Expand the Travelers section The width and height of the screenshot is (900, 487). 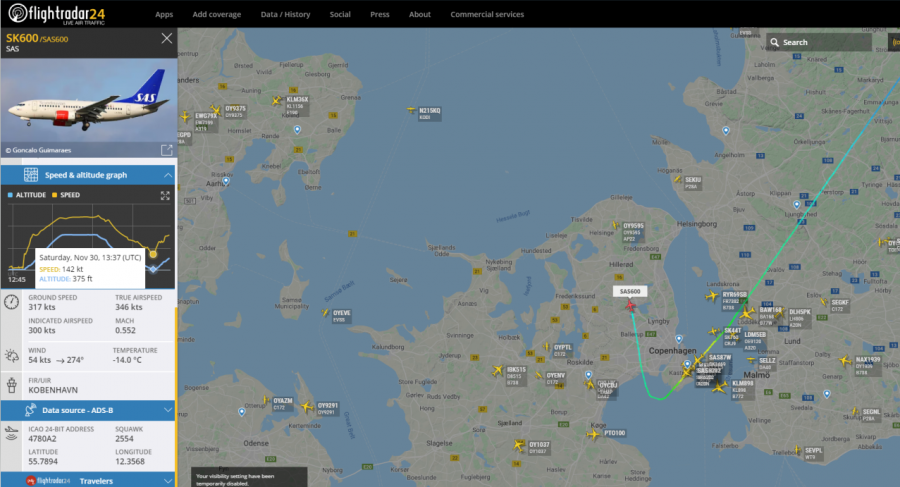[x=168, y=481]
